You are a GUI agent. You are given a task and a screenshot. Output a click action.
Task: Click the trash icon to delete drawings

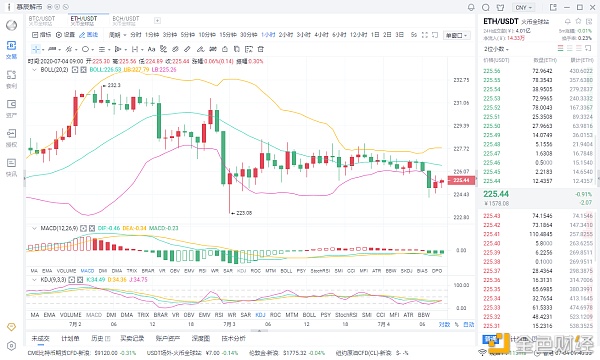[261, 49]
